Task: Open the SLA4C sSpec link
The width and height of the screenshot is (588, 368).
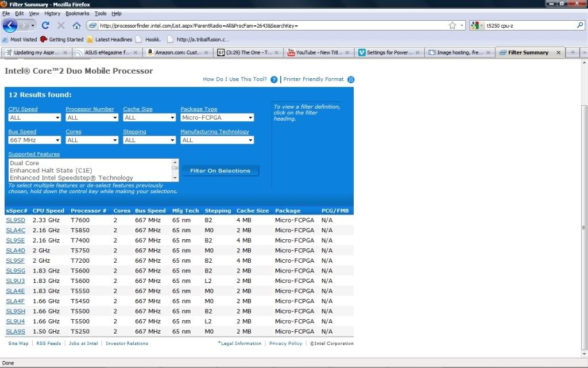Action: [x=16, y=230]
